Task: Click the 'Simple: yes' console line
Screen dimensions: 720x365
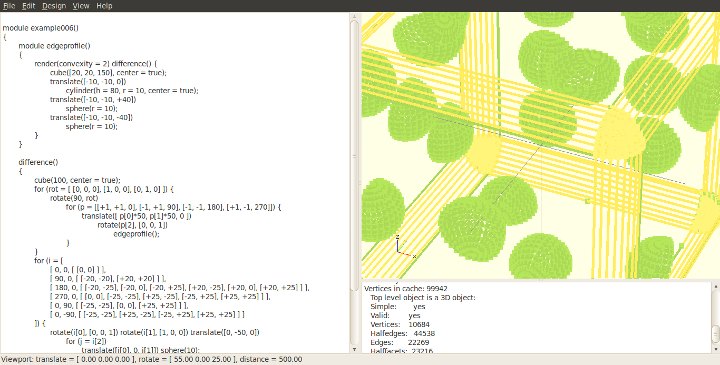Action: (398, 306)
